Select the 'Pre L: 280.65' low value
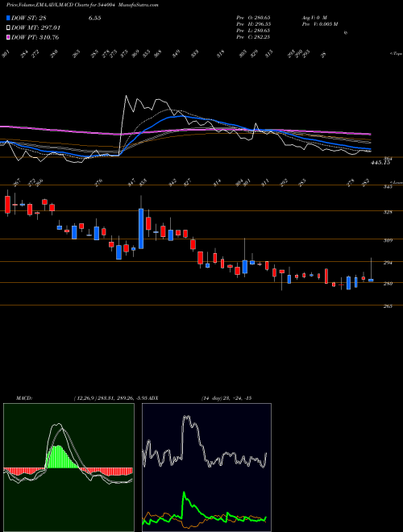Viewport: 403px width, 532px height. click(x=253, y=31)
